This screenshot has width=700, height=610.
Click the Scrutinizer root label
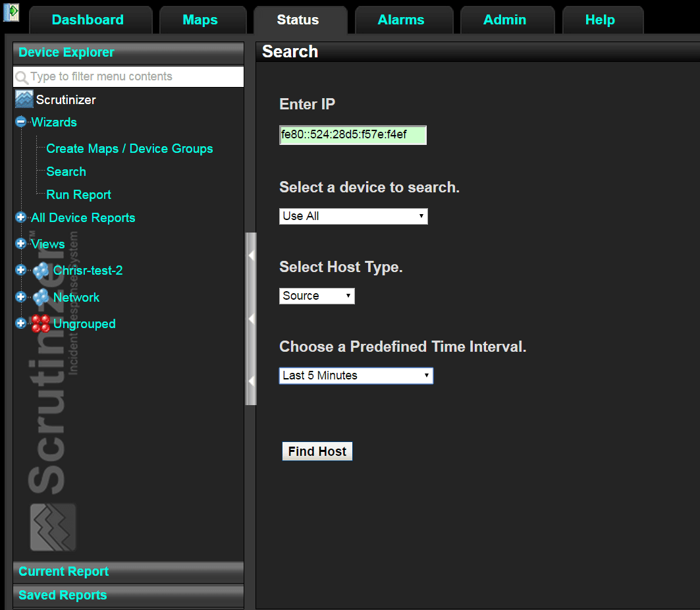click(x=66, y=99)
